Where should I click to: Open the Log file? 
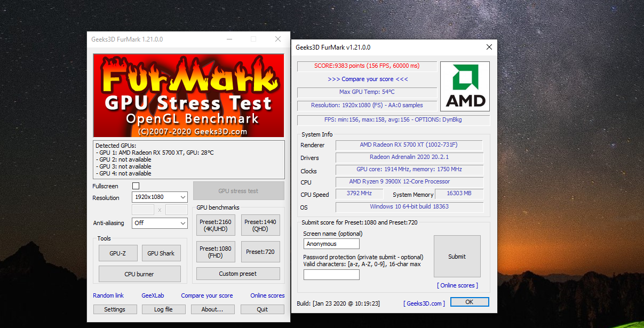pos(163,309)
